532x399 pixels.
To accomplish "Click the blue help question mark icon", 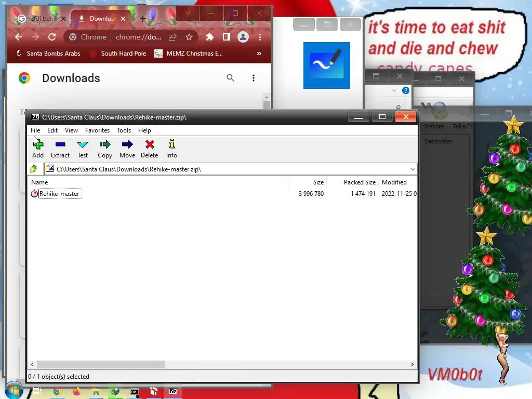I will point(405,90).
